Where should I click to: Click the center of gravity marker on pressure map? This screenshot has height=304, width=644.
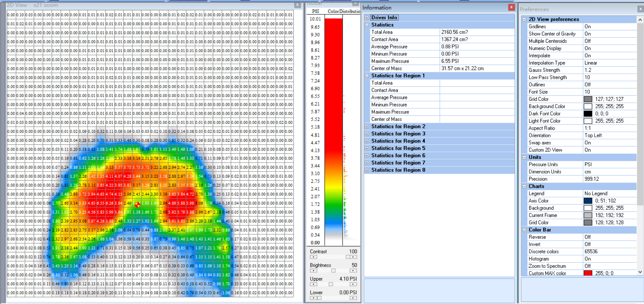[x=137, y=205]
